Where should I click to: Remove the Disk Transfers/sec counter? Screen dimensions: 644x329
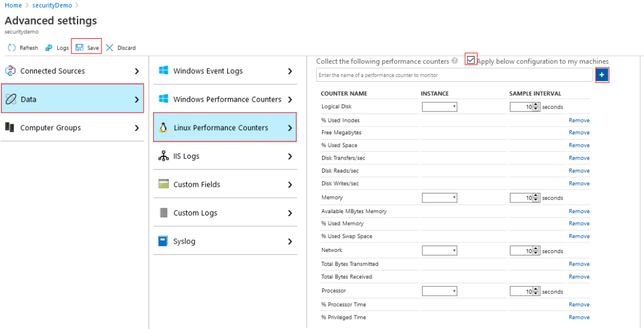tap(579, 158)
